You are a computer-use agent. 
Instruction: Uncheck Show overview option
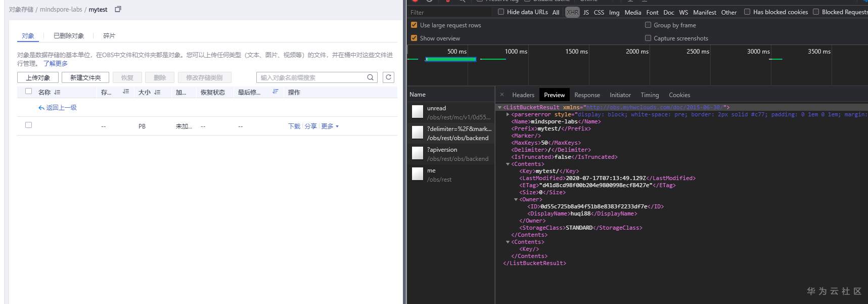pos(414,38)
